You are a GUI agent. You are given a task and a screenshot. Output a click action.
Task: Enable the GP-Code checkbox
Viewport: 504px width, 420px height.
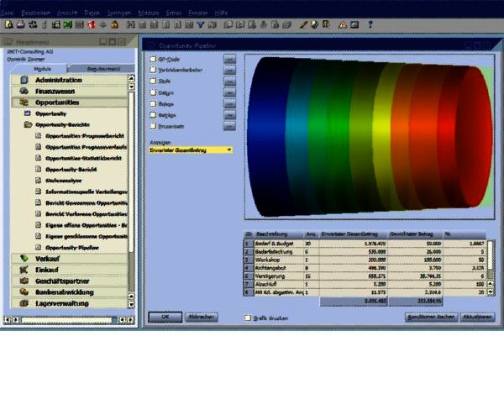pyautogui.click(x=152, y=60)
